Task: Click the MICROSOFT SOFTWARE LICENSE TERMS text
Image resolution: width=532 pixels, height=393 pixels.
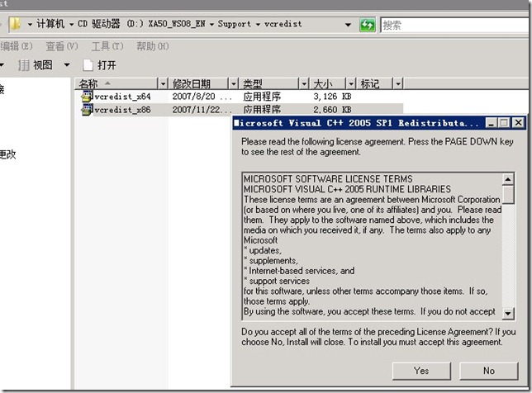Action: click(328, 179)
